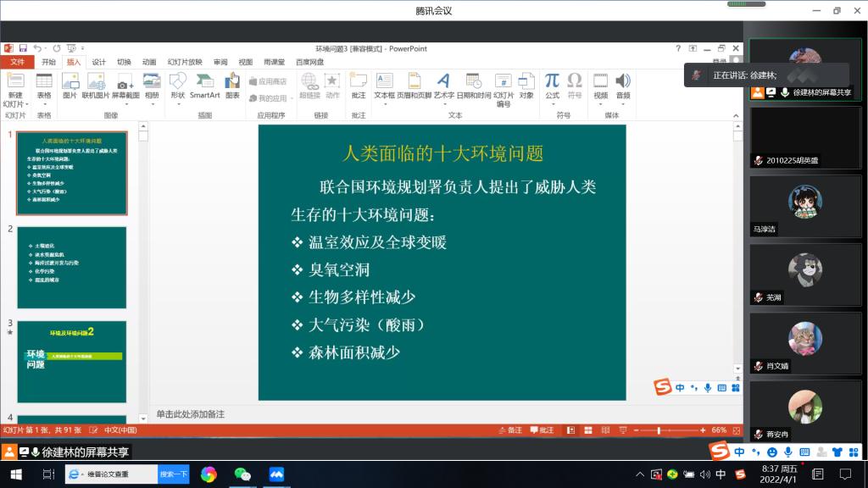The height and width of the screenshot is (488, 868).
Task: Select slide 2 thumbnail in slide panel
Action: point(71,267)
